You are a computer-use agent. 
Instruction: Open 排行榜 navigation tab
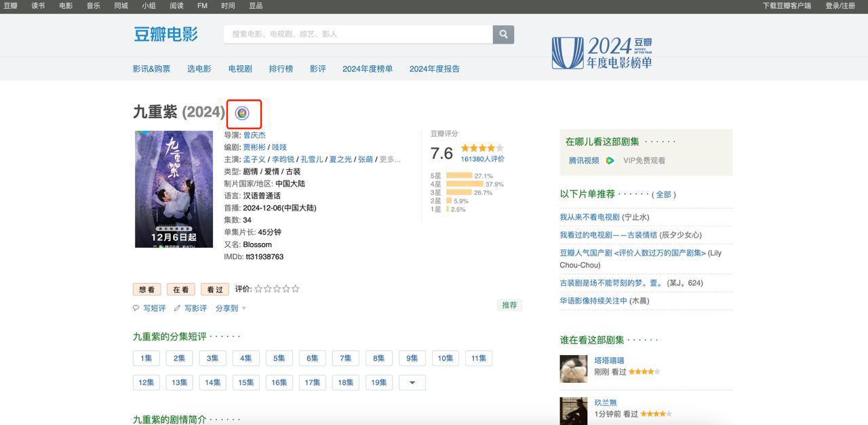[x=281, y=69]
